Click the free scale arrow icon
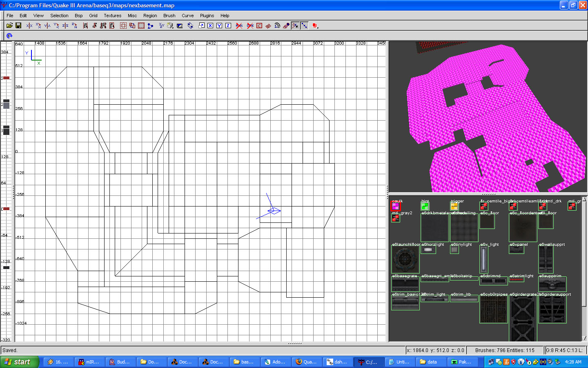Image resolution: width=588 pixels, height=368 pixels. coord(201,25)
